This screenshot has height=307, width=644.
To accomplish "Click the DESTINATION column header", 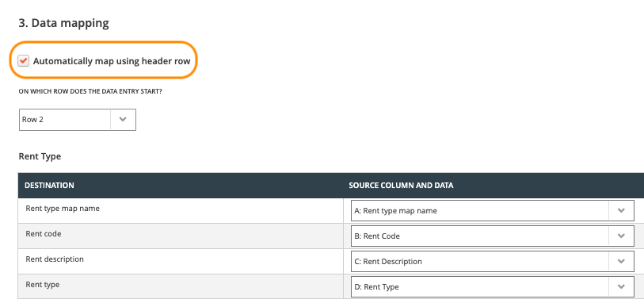I will (49, 185).
